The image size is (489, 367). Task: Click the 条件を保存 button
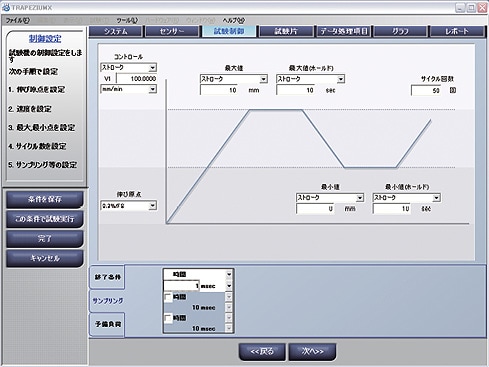point(45,199)
